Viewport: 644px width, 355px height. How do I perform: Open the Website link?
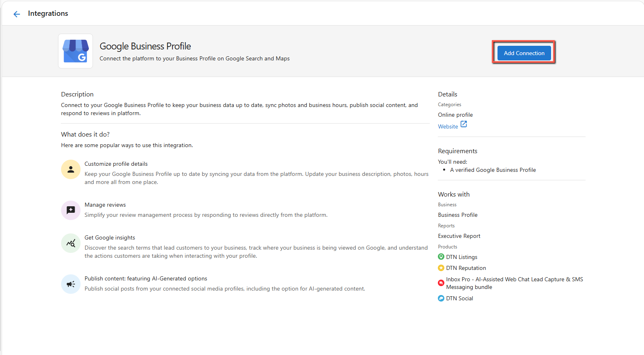[x=448, y=126]
